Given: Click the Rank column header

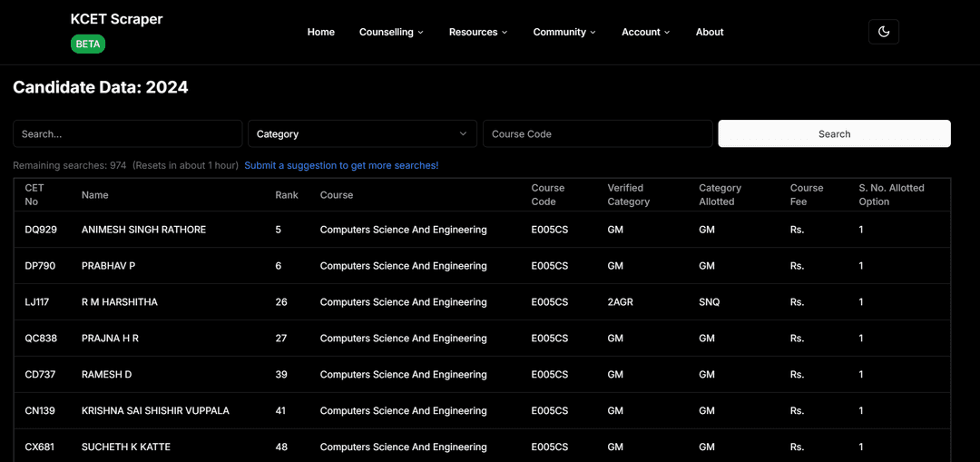Looking at the screenshot, I should pos(287,195).
